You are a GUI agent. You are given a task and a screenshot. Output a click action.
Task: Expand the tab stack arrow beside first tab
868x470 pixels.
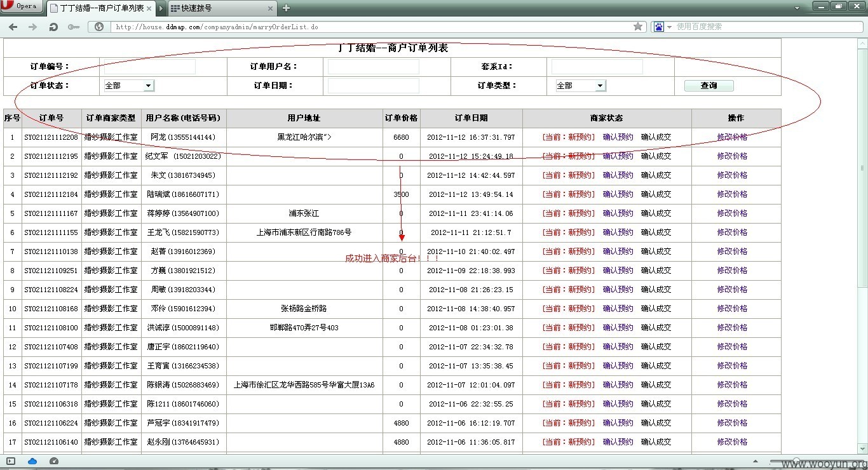tap(161, 8)
